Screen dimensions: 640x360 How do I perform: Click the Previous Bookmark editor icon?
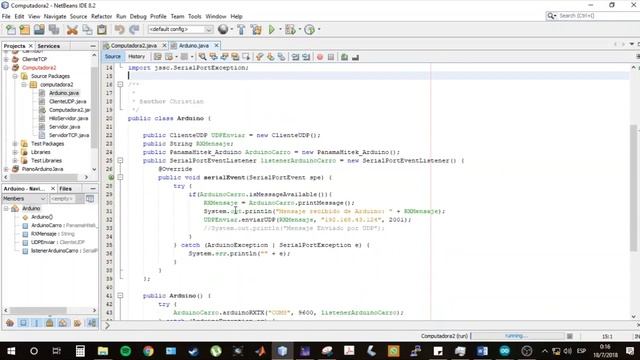click(260, 57)
